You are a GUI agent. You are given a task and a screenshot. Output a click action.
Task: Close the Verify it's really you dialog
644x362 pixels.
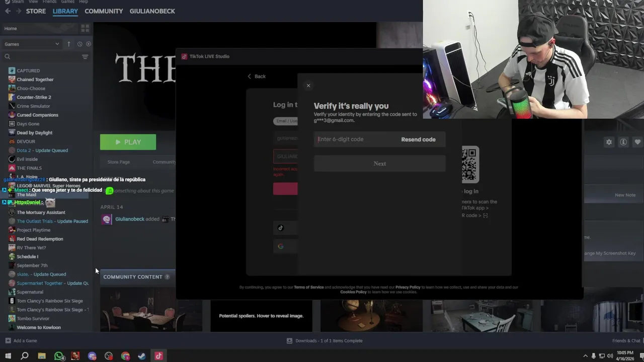point(308,85)
